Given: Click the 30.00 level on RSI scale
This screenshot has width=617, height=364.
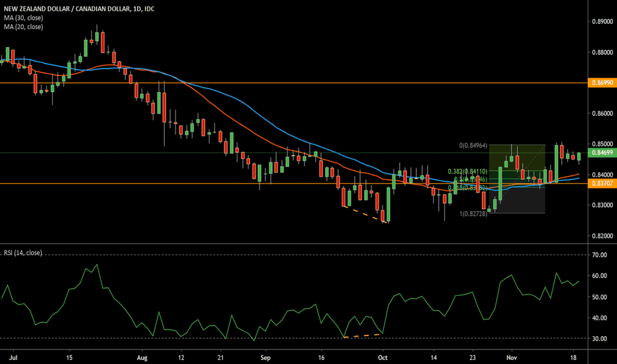Looking at the screenshot, I should point(600,339).
